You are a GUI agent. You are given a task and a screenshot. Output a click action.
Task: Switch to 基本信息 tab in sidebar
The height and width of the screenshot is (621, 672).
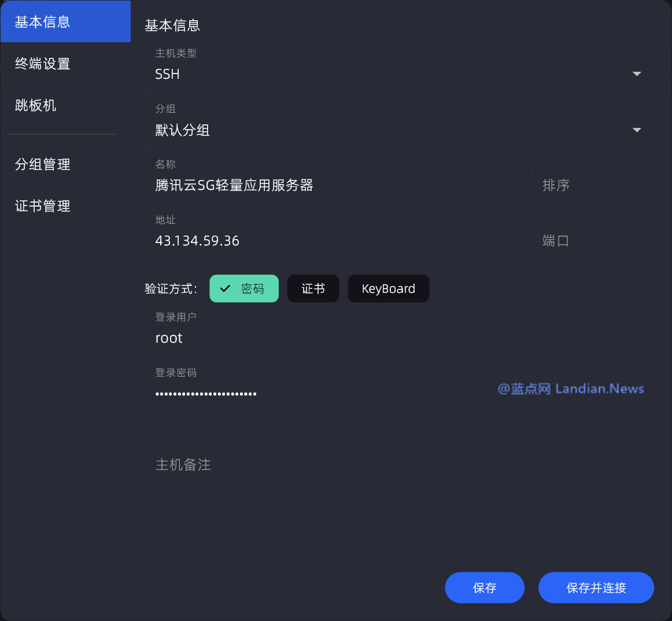(x=65, y=22)
